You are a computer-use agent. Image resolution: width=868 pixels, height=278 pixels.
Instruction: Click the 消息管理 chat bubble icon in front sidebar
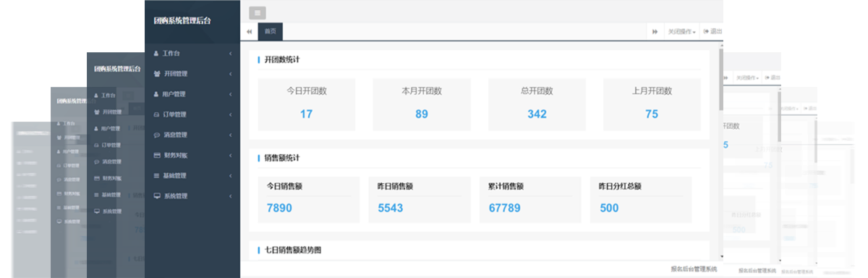(157, 135)
